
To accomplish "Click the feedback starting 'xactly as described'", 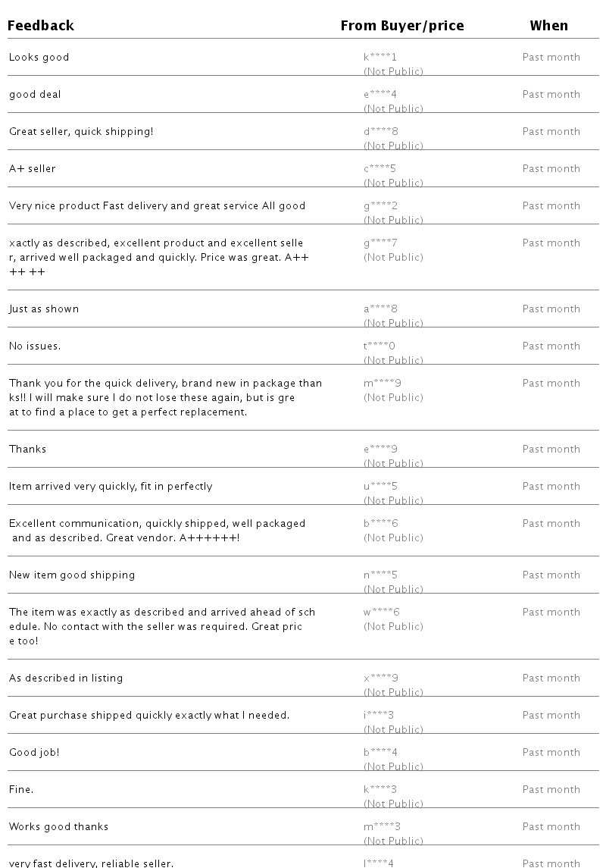I will pos(158,258).
